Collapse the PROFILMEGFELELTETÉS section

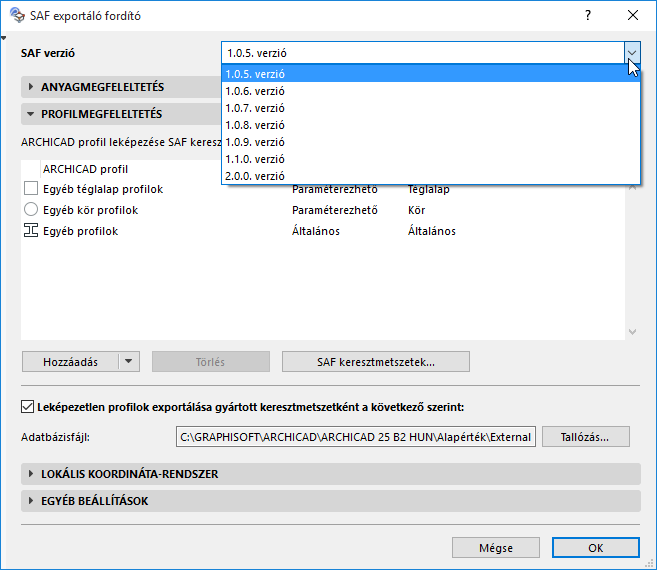coord(31,114)
